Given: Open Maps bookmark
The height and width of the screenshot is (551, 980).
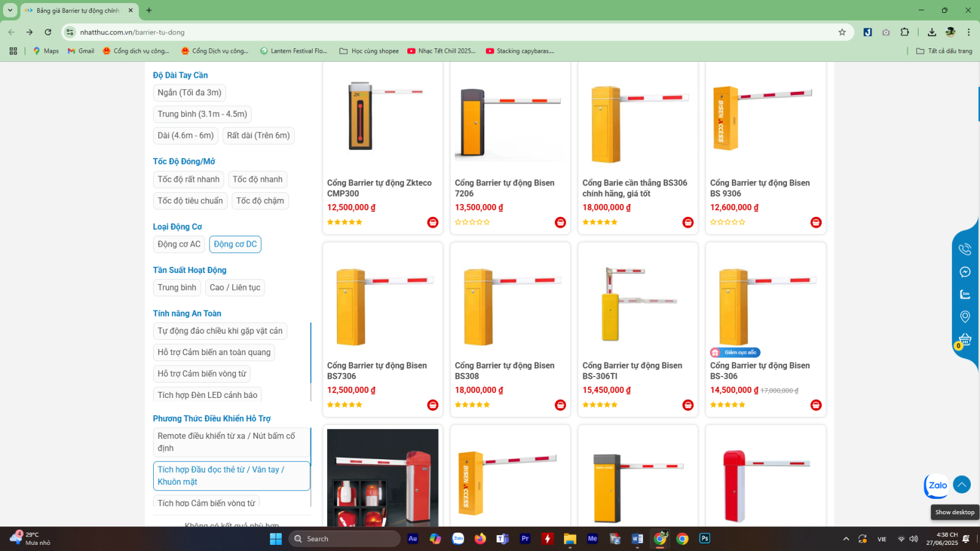Looking at the screenshot, I should [x=46, y=51].
